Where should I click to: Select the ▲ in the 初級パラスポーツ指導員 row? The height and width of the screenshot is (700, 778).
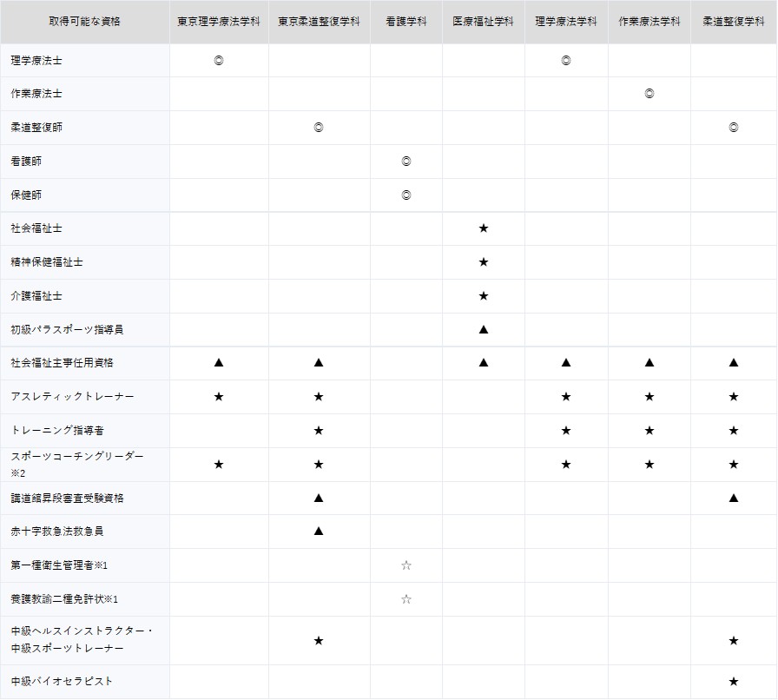point(484,329)
